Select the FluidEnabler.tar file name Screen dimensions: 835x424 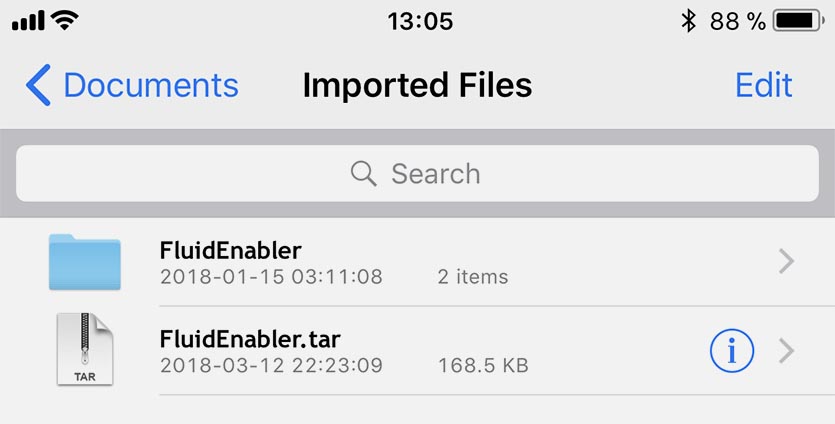click(x=256, y=338)
